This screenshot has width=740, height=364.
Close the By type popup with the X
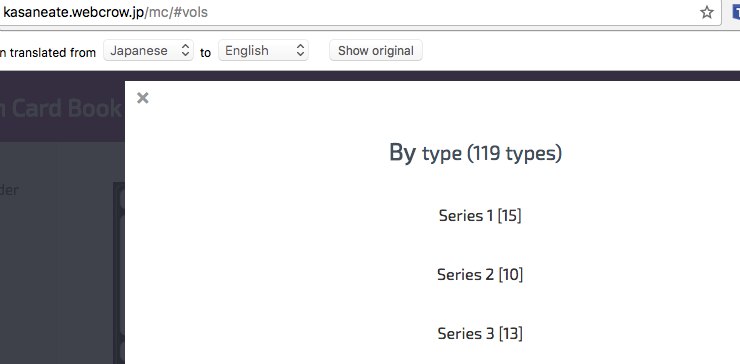pyautogui.click(x=143, y=98)
